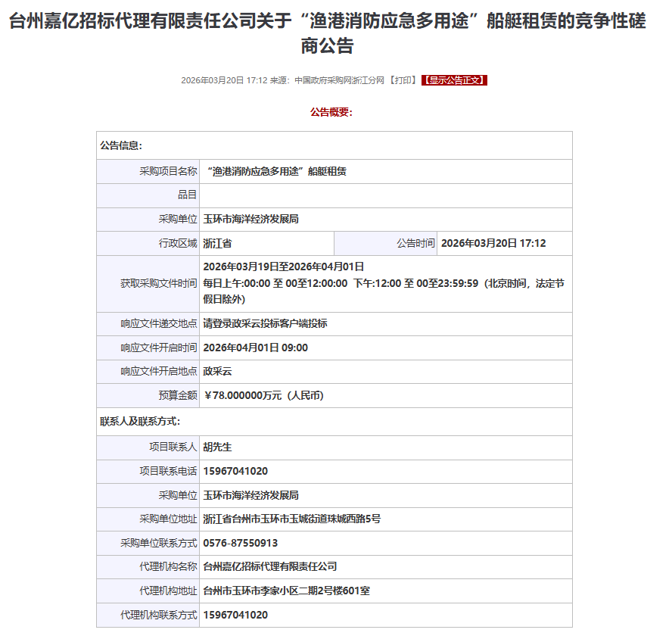Screen dimensions: 672x639
Task: Click the red 【显示公告正文】 button
Action: tap(454, 80)
